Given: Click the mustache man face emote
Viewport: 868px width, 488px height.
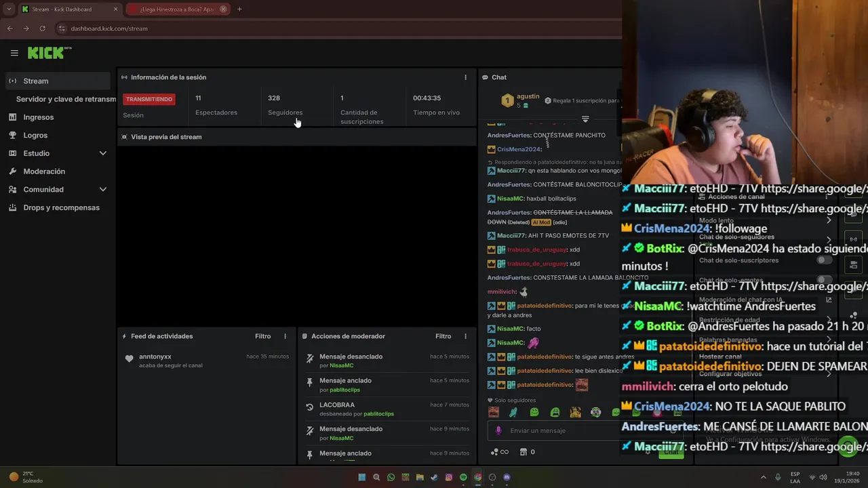Looking at the screenshot, I should pos(494,412).
